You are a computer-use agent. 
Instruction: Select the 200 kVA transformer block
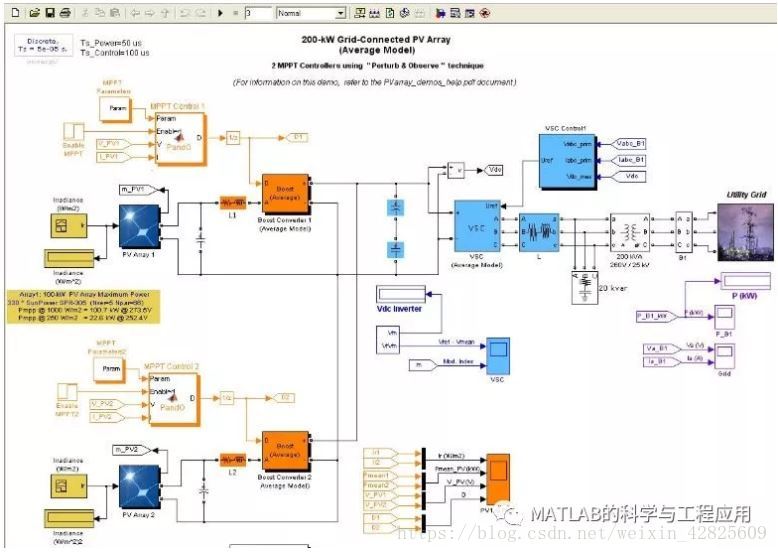pyautogui.click(x=630, y=232)
